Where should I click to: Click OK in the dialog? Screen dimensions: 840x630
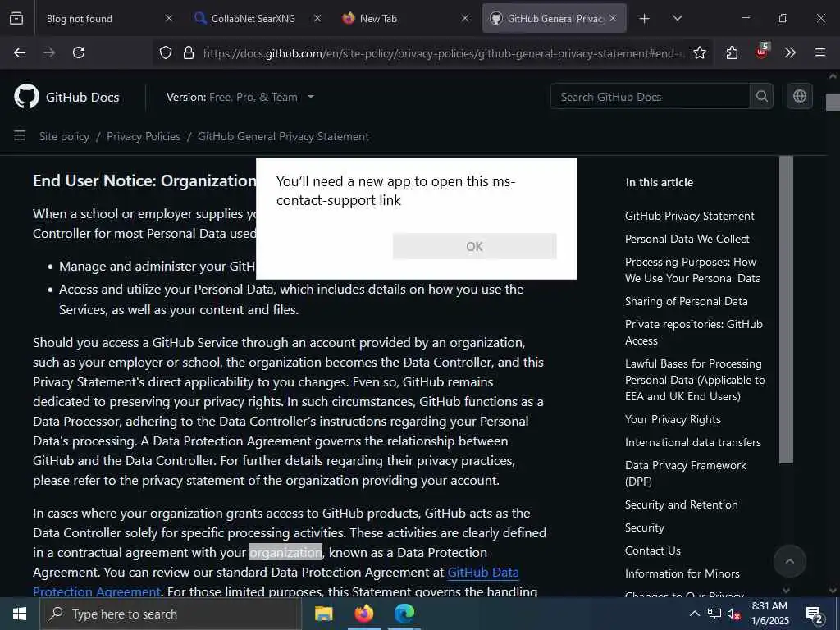475,246
